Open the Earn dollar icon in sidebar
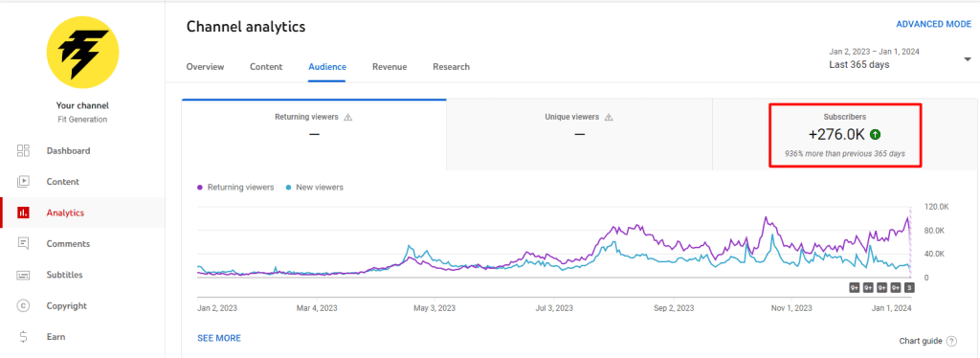Image resolution: width=980 pixels, height=358 pixels. 23,337
